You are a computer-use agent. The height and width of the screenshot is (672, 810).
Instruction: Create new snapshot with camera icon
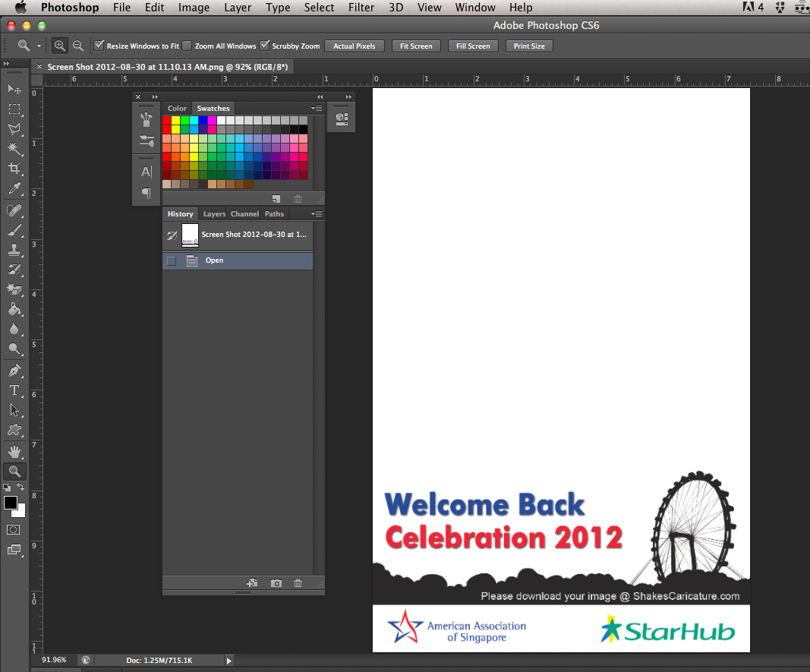(276, 583)
